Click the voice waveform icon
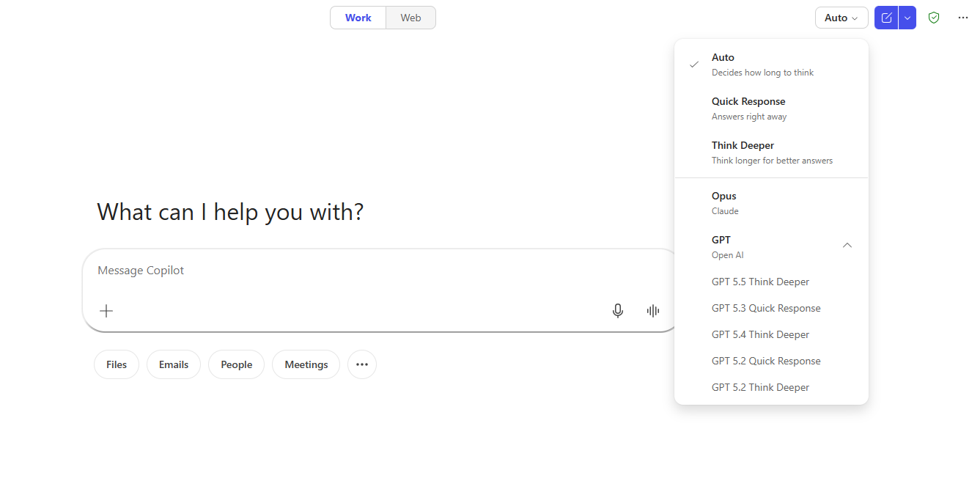980x503 pixels. coord(653,311)
